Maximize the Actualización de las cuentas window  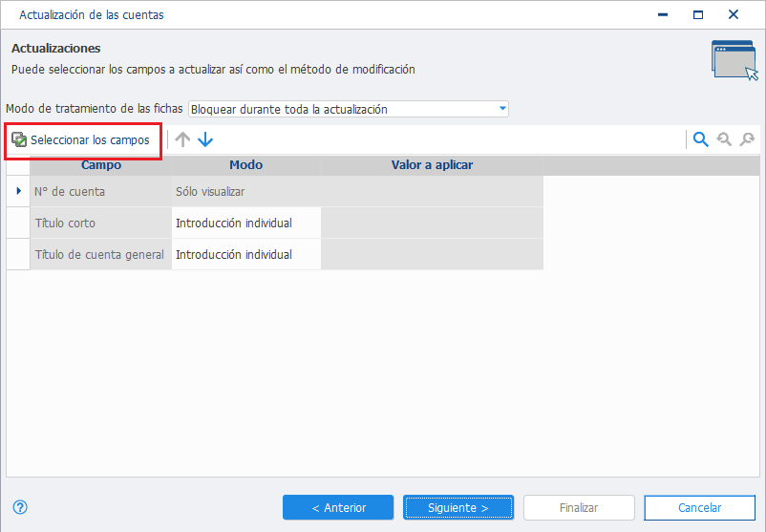(698, 14)
